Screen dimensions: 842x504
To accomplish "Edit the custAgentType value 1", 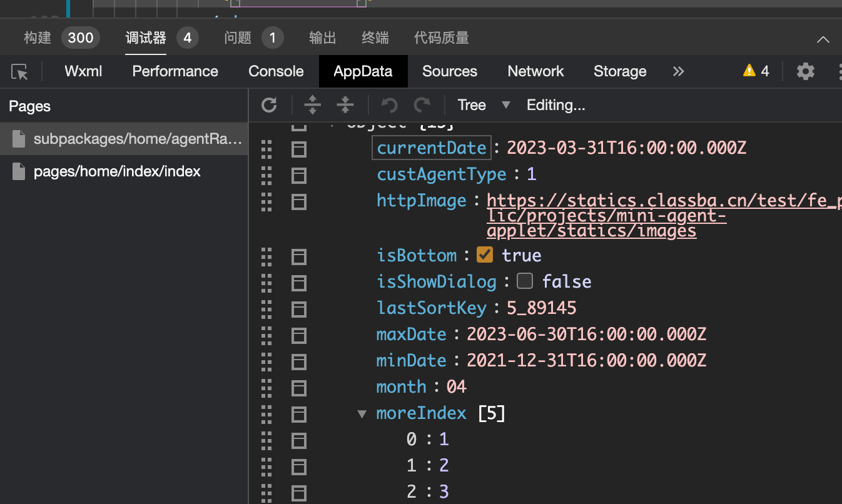I will (x=532, y=174).
